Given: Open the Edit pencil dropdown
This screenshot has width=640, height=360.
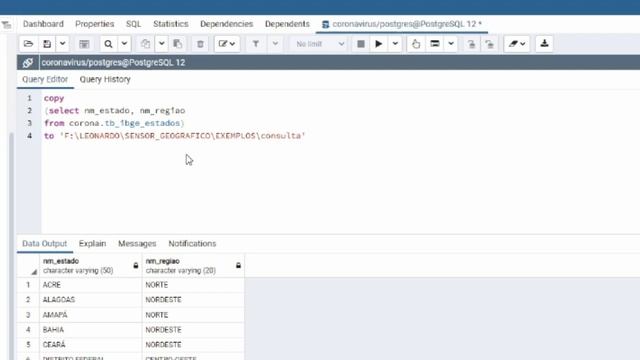Looking at the screenshot, I should point(227,44).
